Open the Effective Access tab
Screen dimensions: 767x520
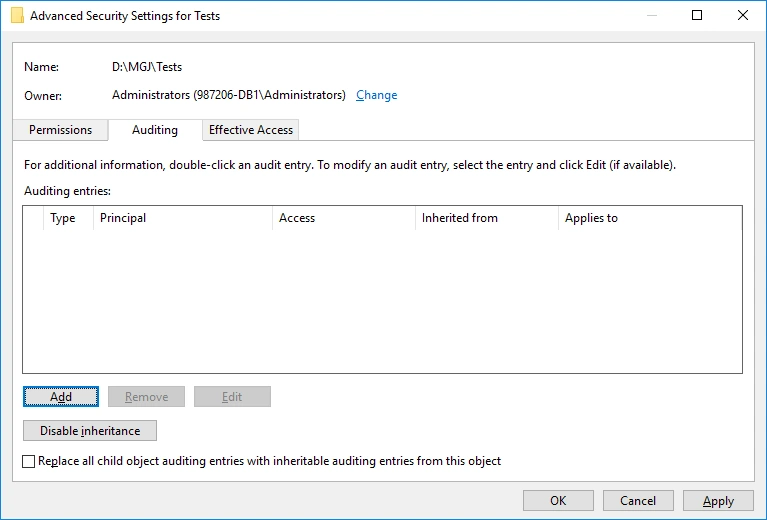tap(251, 130)
